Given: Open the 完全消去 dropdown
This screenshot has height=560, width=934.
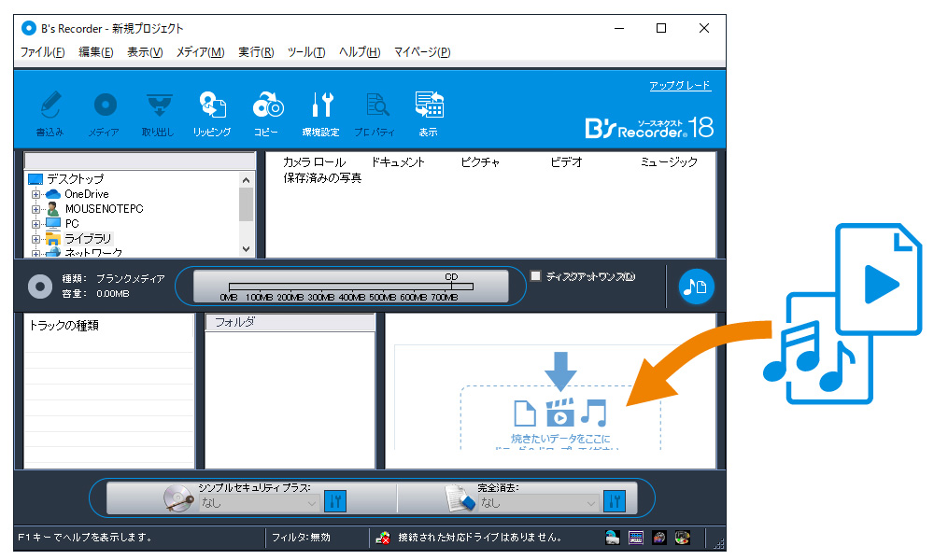Looking at the screenshot, I should coord(538,503).
